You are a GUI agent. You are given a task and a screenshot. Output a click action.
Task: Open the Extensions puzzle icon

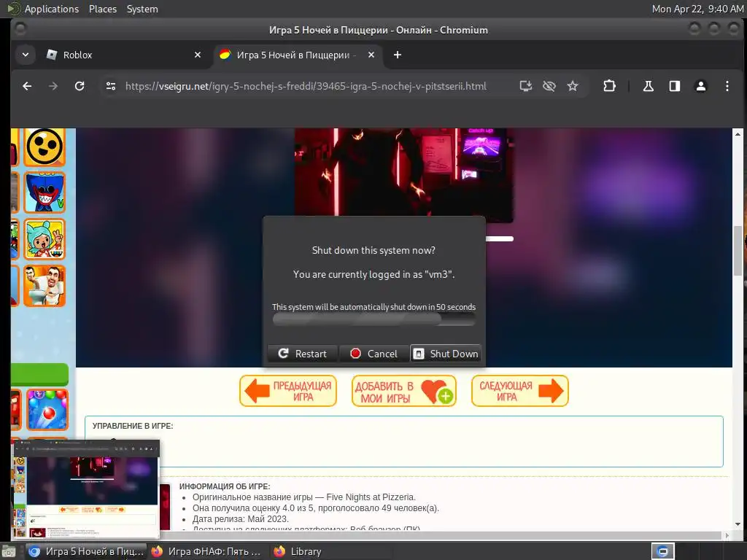click(x=609, y=86)
